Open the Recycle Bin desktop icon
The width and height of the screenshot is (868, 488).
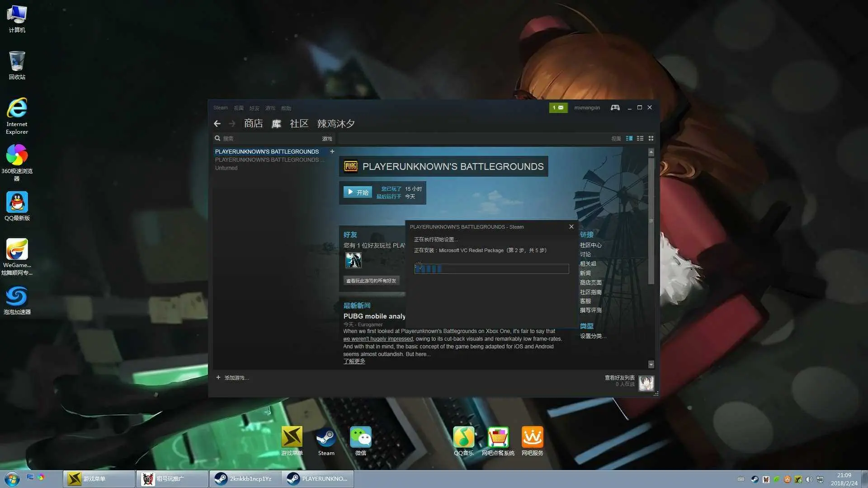tap(17, 66)
